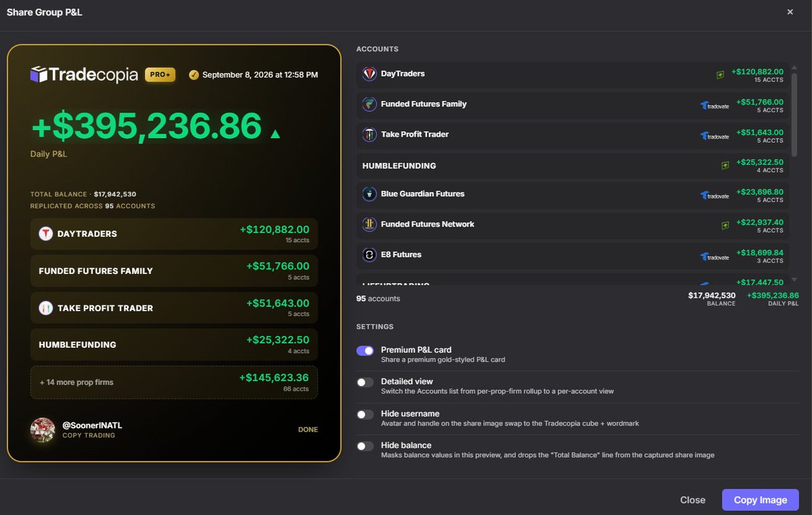Select the E8 Futures account row
812x515 pixels.
tap(573, 255)
